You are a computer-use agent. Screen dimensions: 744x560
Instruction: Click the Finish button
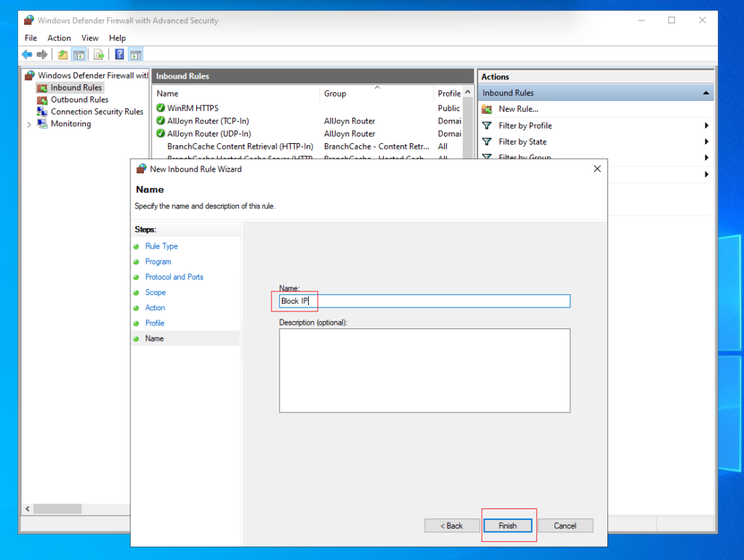(509, 525)
